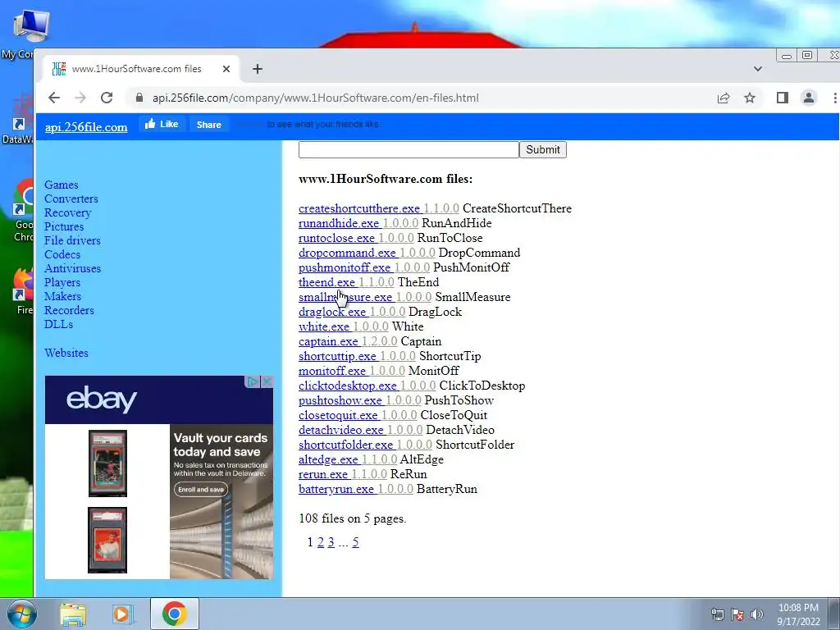Viewport: 840px width, 630px height.
Task: Open Windows Explorer from the taskbar
Action: (x=73, y=614)
